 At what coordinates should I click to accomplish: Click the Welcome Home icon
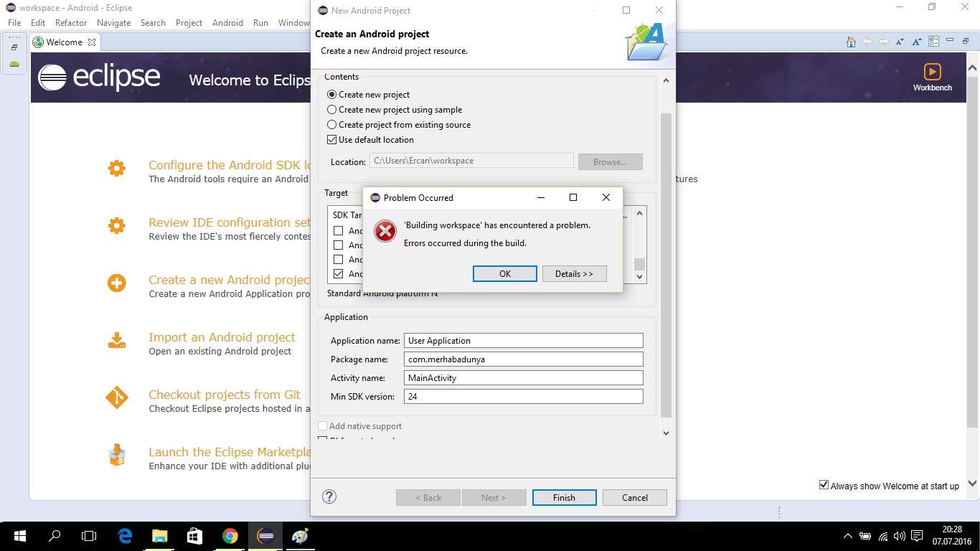point(851,42)
